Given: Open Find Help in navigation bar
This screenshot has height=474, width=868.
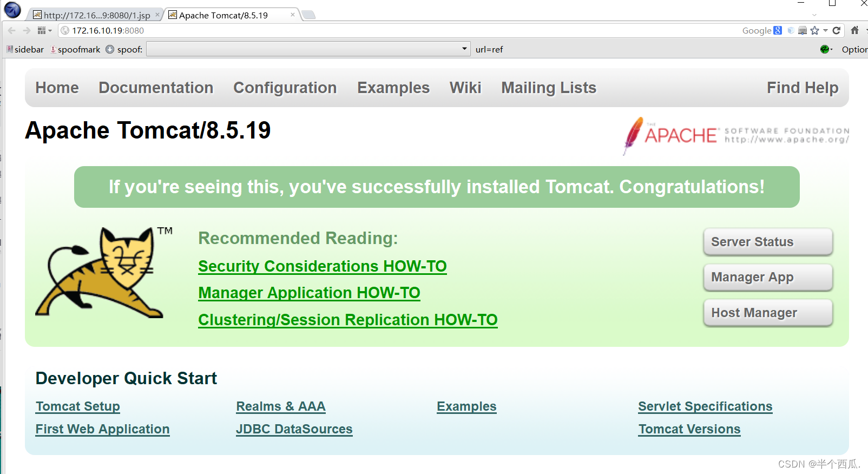Looking at the screenshot, I should click(x=803, y=88).
